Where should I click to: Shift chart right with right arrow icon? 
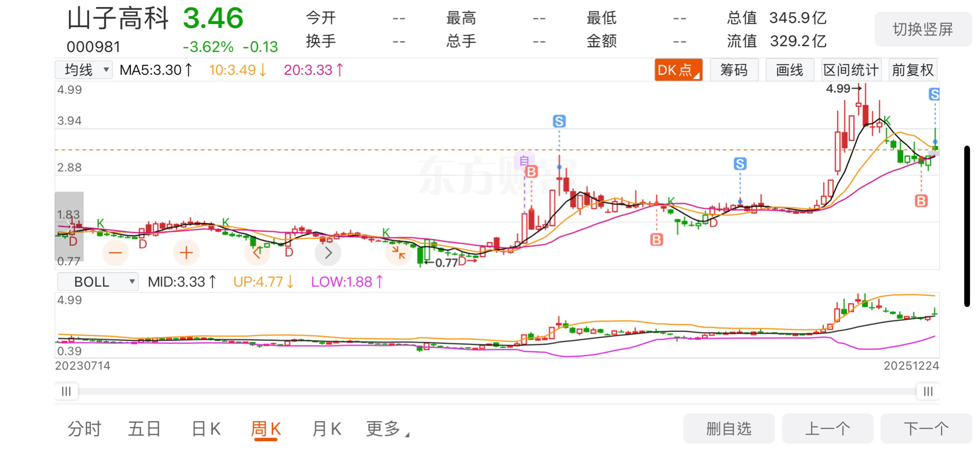pyautogui.click(x=328, y=253)
